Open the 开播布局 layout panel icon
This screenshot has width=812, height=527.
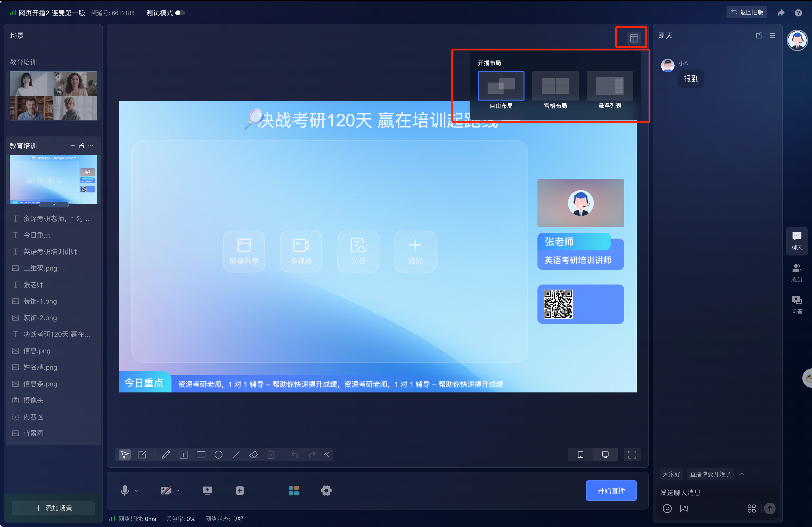coord(634,38)
